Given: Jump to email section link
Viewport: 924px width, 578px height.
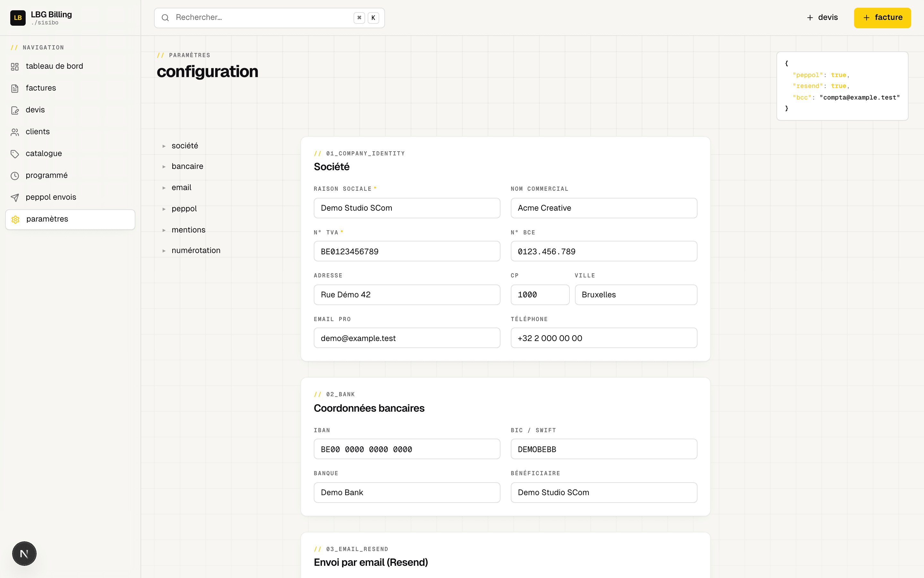Looking at the screenshot, I should tap(181, 187).
